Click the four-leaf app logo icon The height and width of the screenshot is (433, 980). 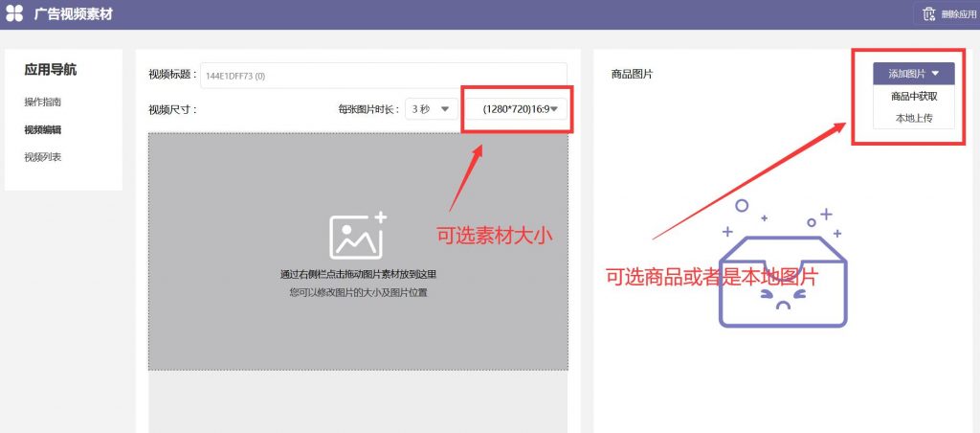(14, 14)
